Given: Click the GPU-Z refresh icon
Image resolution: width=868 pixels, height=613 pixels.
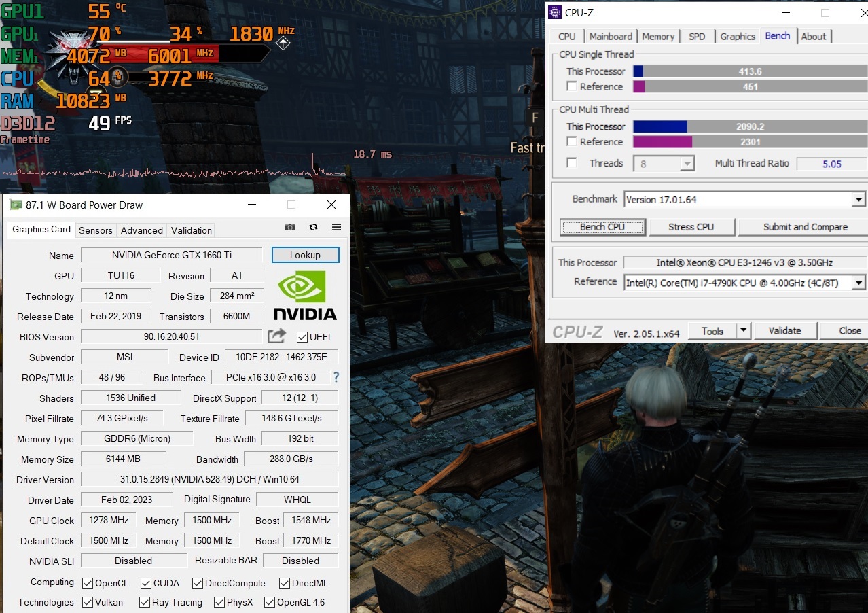Looking at the screenshot, I should [313, 228].
